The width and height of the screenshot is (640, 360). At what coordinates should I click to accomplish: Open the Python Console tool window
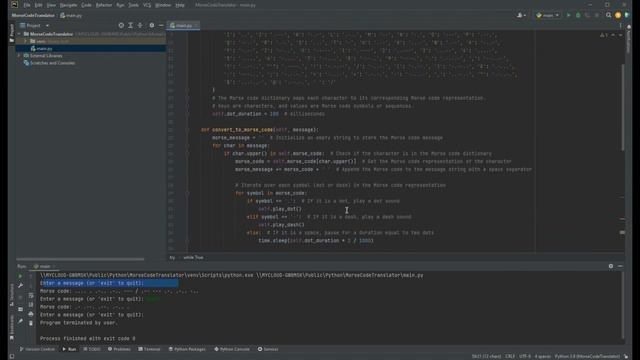232,349
